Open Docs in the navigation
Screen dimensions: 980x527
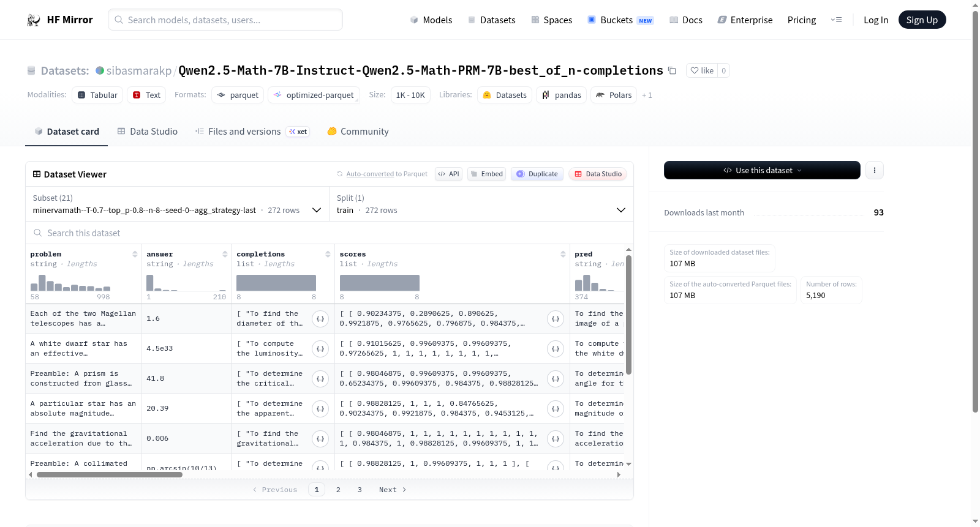pyautogui.click(x=686, y=20)
